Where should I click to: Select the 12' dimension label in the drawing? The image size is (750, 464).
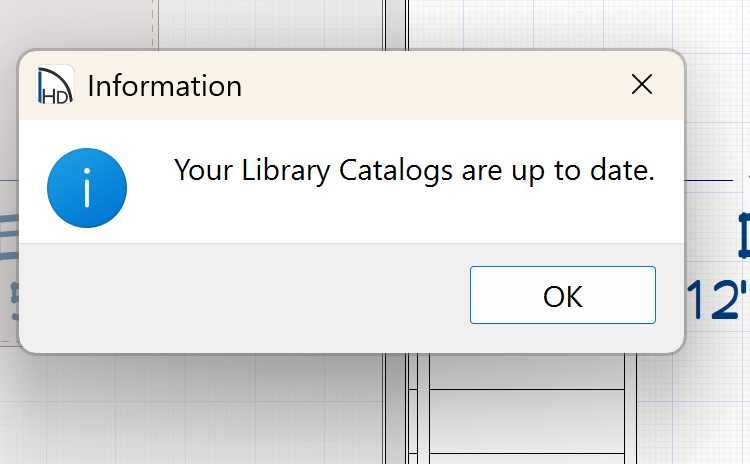click(x=718, y=300)
